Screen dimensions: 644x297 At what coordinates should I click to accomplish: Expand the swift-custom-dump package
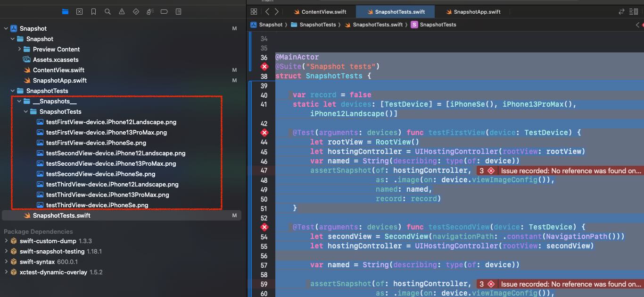pos(6,241)
